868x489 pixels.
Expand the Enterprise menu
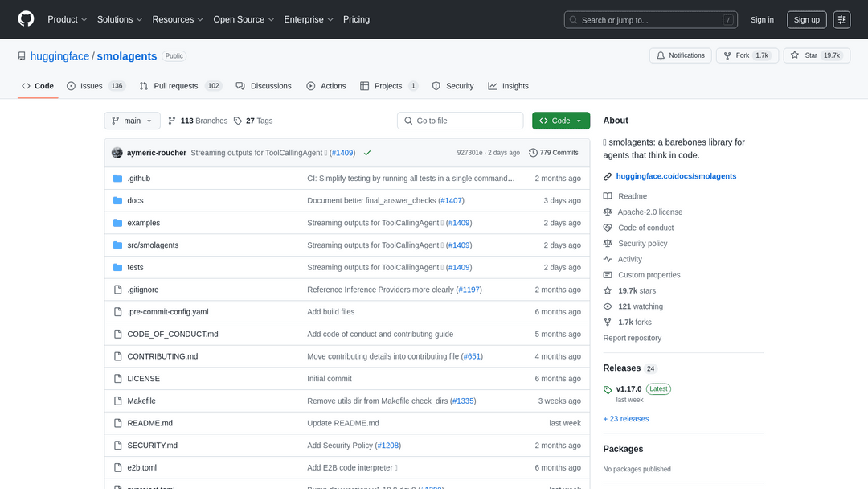click(x=309, y=19)
